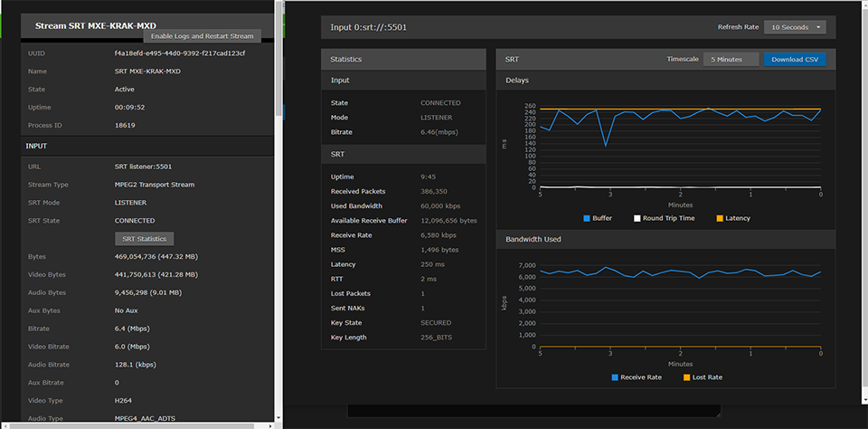Viewport: 868px width, 429px height.
Task: Click the Bandwidth Used chart area
Action: 680,308
